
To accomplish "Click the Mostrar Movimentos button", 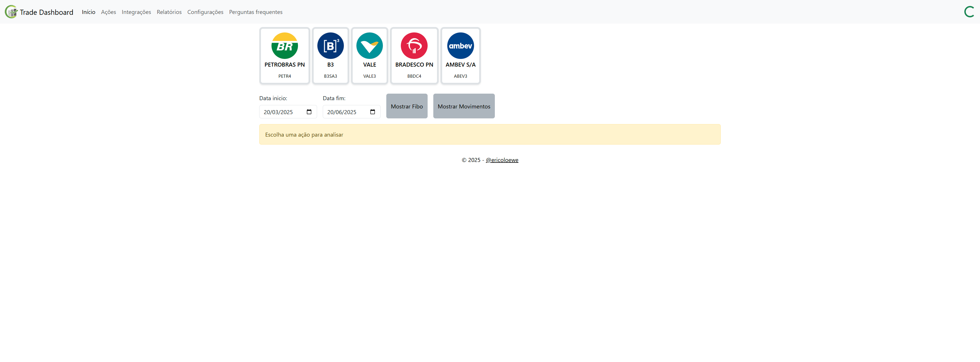I will [464, 106].
